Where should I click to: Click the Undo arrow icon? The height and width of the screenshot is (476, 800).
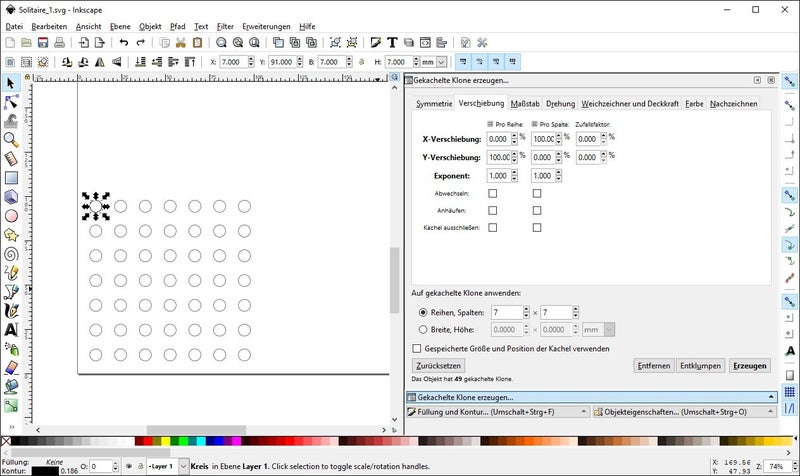[x=123, y=43]
